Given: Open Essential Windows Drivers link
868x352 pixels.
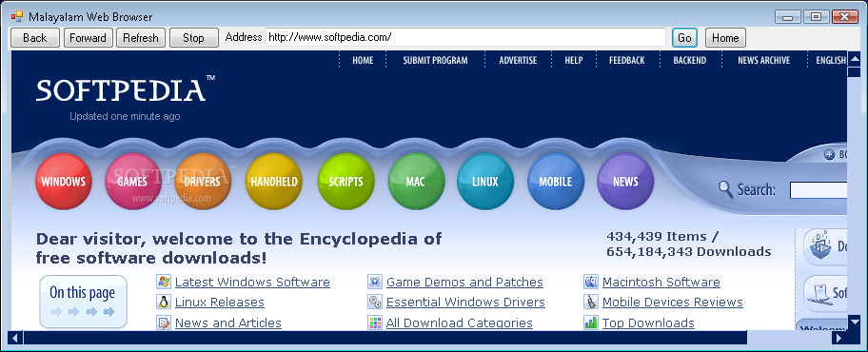Looking at the screenshot, I should click(465, 303).
